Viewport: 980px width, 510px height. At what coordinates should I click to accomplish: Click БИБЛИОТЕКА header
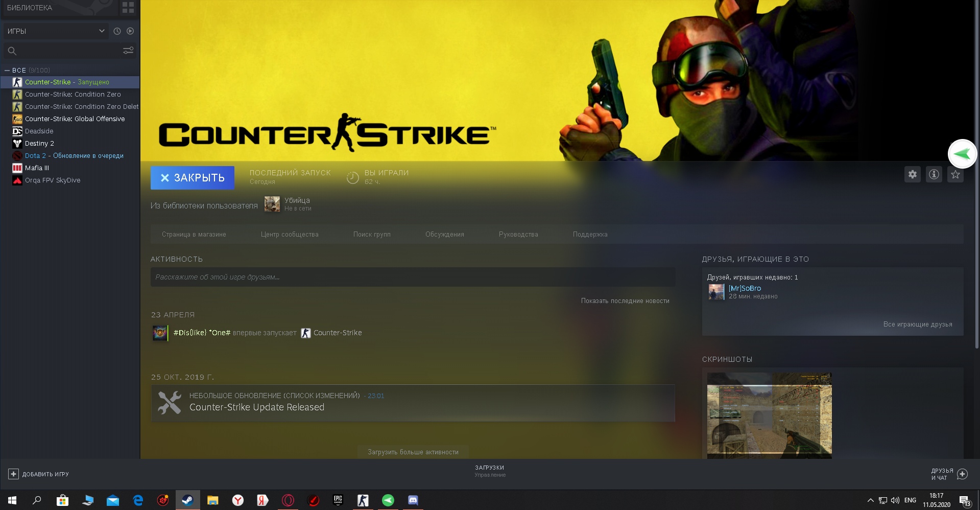coord(30,8)
